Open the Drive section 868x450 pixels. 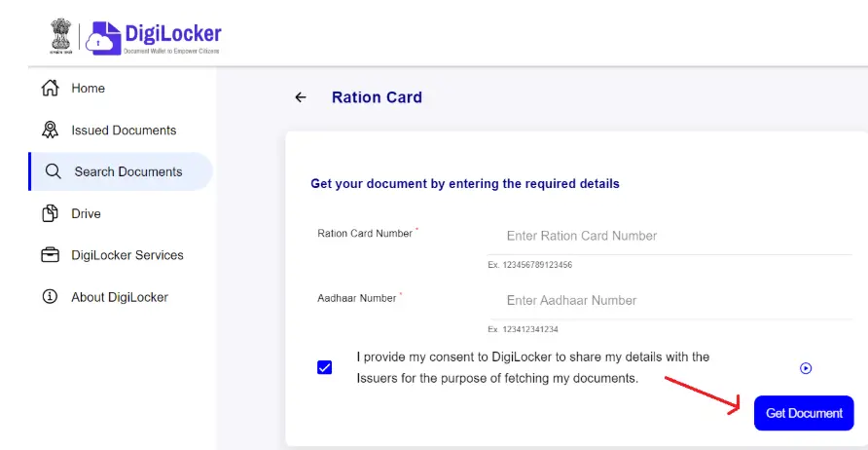click(86, 214)
